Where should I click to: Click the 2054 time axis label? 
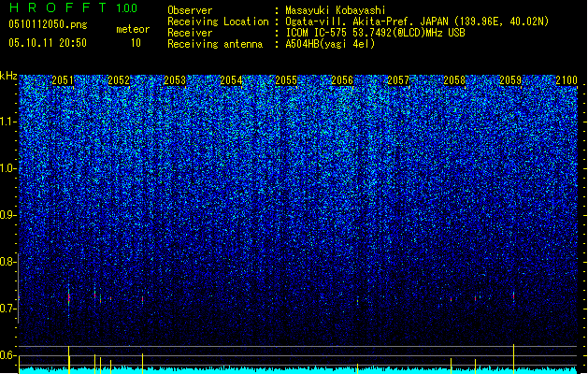[x=231, y=80]
